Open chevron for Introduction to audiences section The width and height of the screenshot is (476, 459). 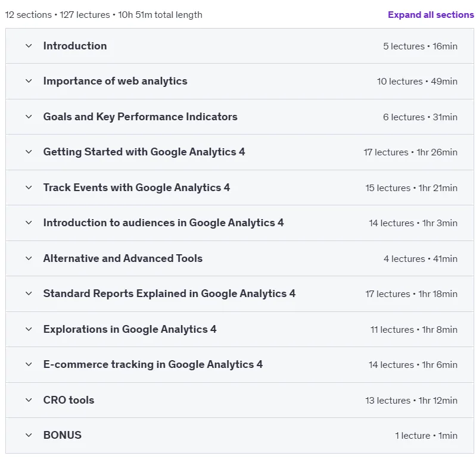click(x=29, y=223)
